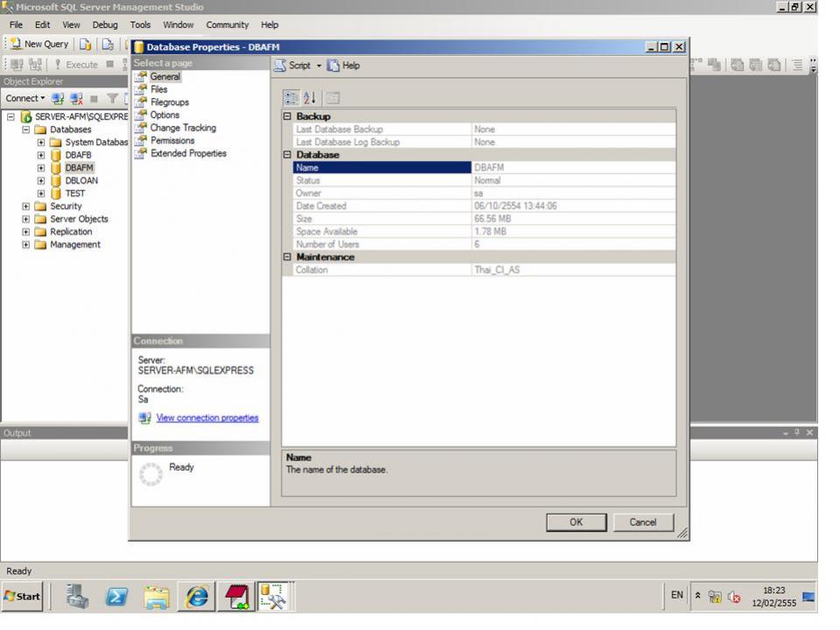Click the EN language indicator in taskbar
The image size is (840, 630).
677,595
